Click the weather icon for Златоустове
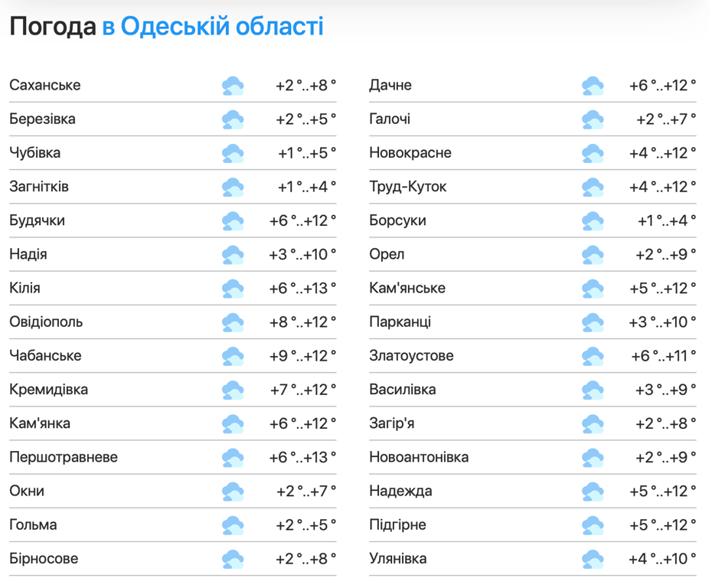Viewport: 709px width, 588px height. tap(593, 356)
